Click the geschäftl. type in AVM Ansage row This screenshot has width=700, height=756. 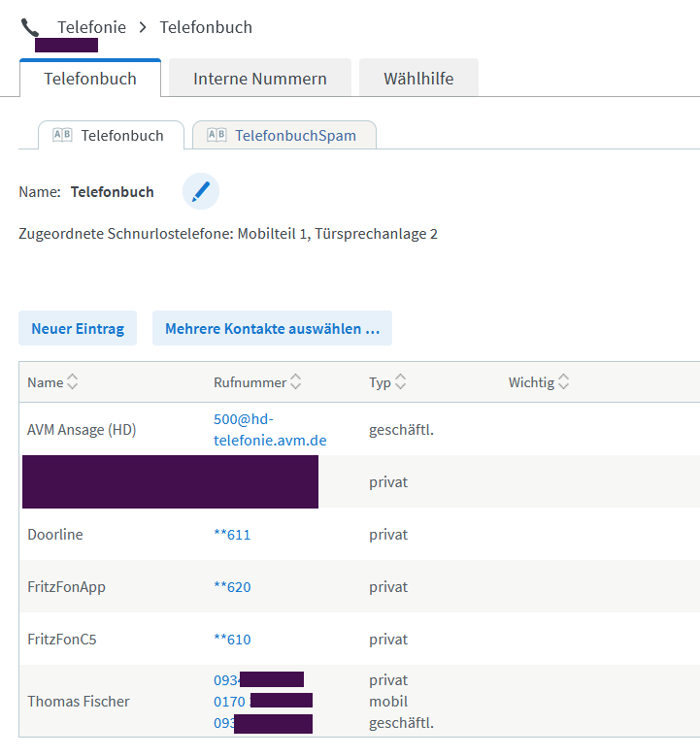401,430
